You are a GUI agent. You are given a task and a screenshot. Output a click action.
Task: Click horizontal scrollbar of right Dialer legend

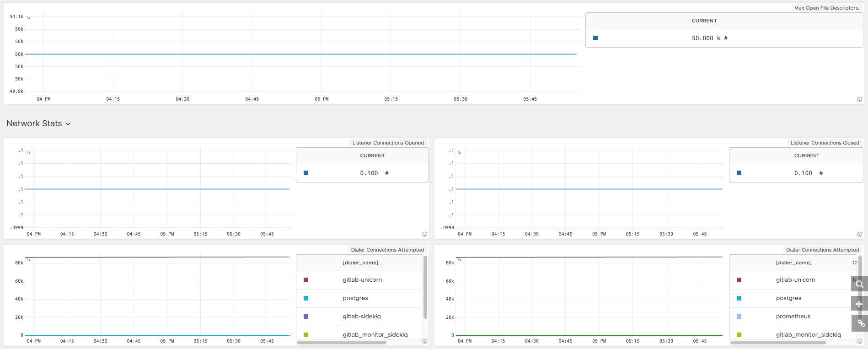778,342
